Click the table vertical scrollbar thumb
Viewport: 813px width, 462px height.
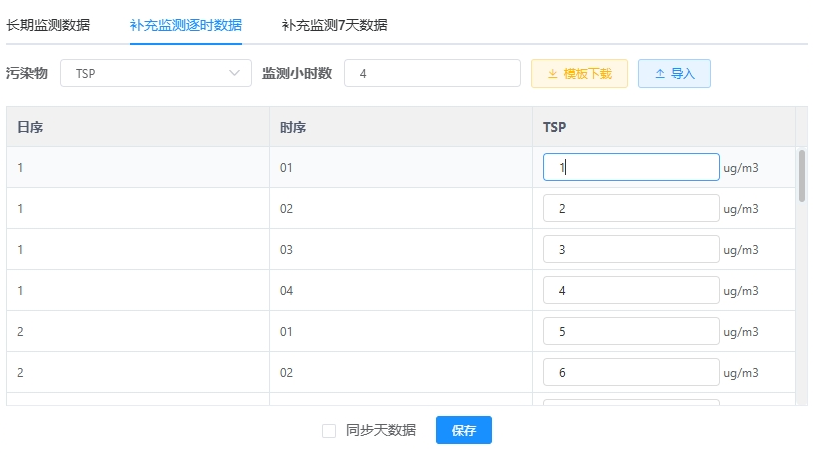(802, 176)
